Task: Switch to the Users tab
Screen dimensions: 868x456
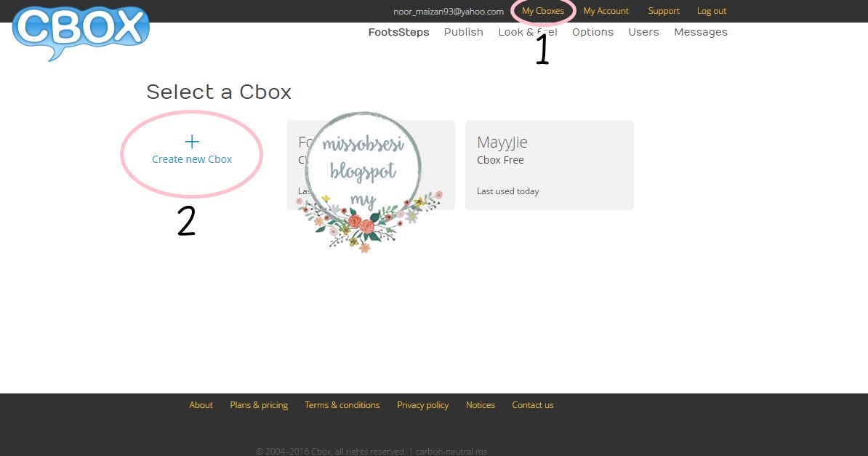Action: coord(643,32)
